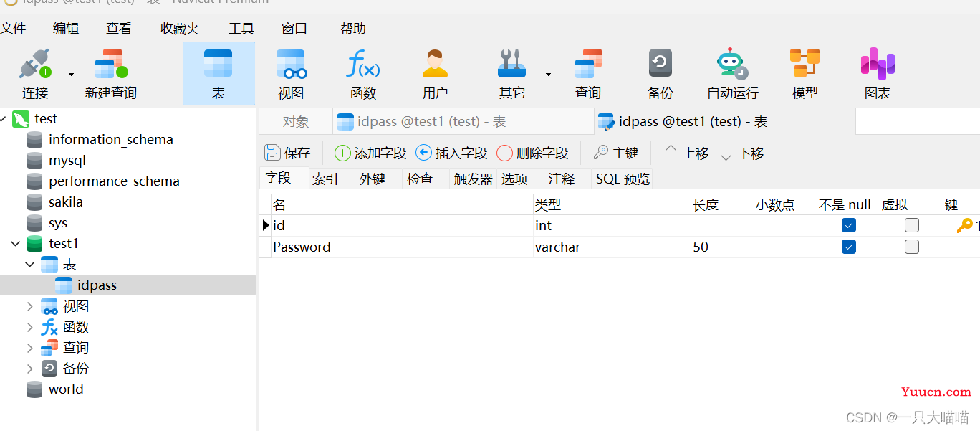The image size is (980, 431).
Task: Switch to the first idpass @test1 tab
Action: tap(463, 122)
